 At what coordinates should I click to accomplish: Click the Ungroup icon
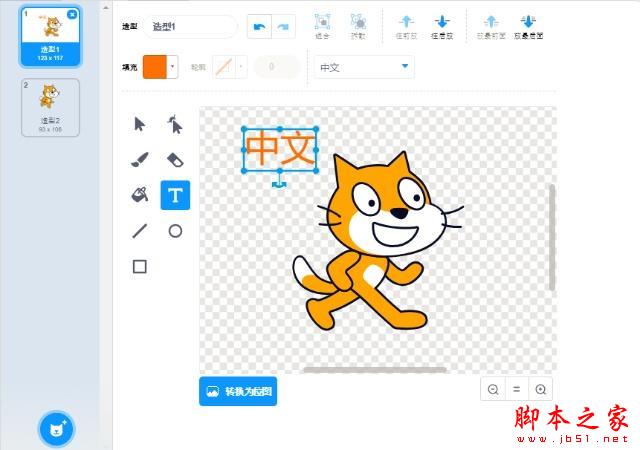pos(358,26)
